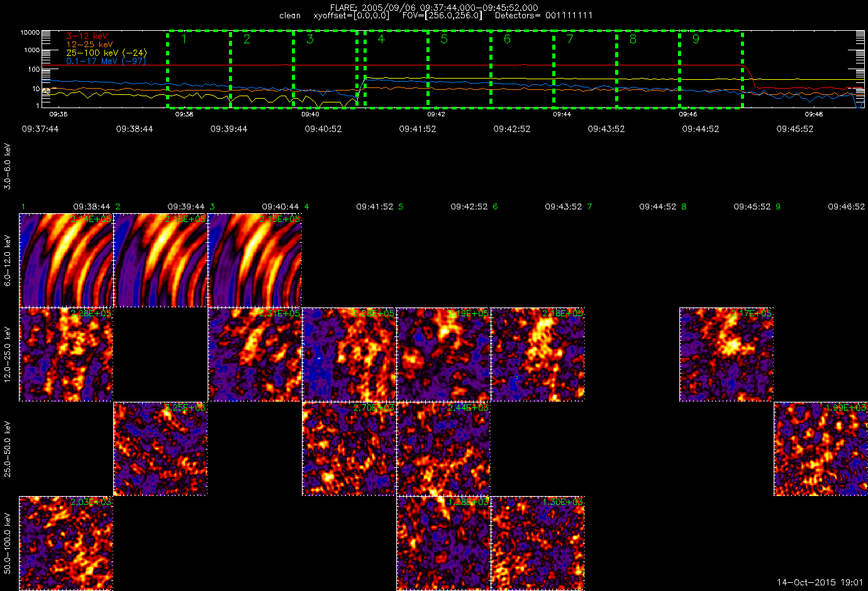Click the 09:46:52 column header time
Viewport: 868px width, 591px height.
tap(847, 207)
